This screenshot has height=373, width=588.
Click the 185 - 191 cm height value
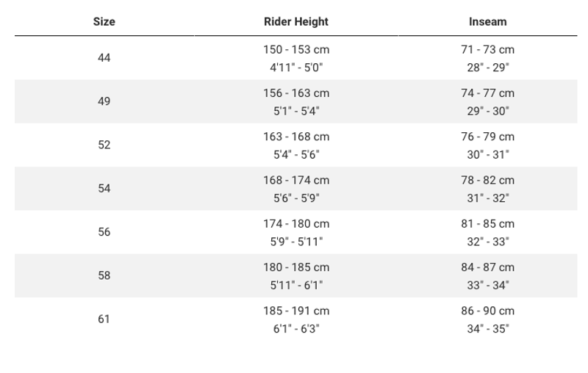pos(296,311)
